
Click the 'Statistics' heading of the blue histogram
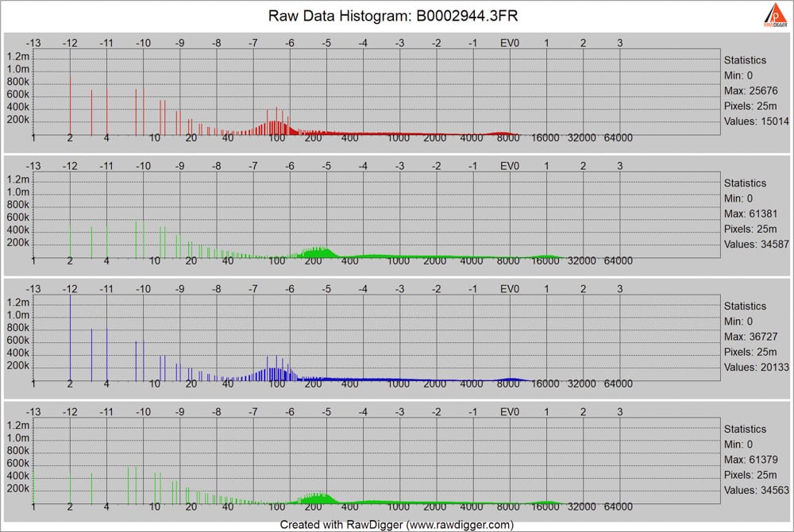(x=745, y=306)
